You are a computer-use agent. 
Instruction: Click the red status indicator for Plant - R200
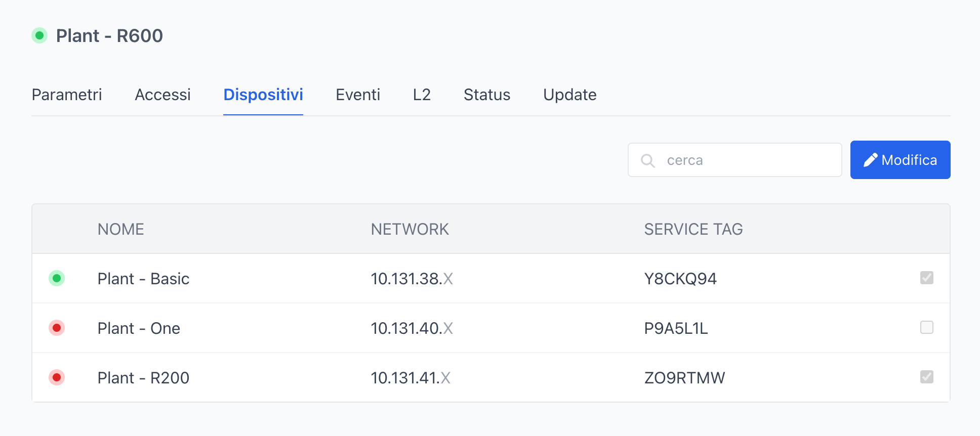tap(57, 377)
